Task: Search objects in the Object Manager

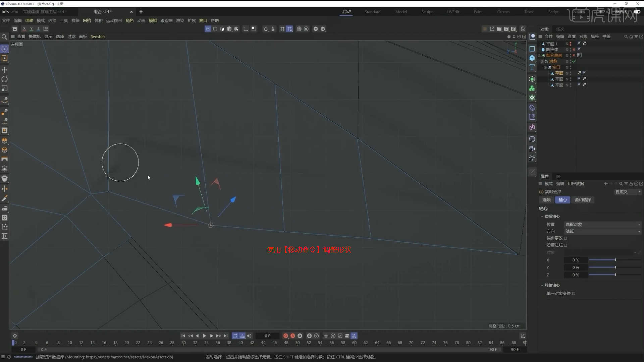Action: (626, 37)
